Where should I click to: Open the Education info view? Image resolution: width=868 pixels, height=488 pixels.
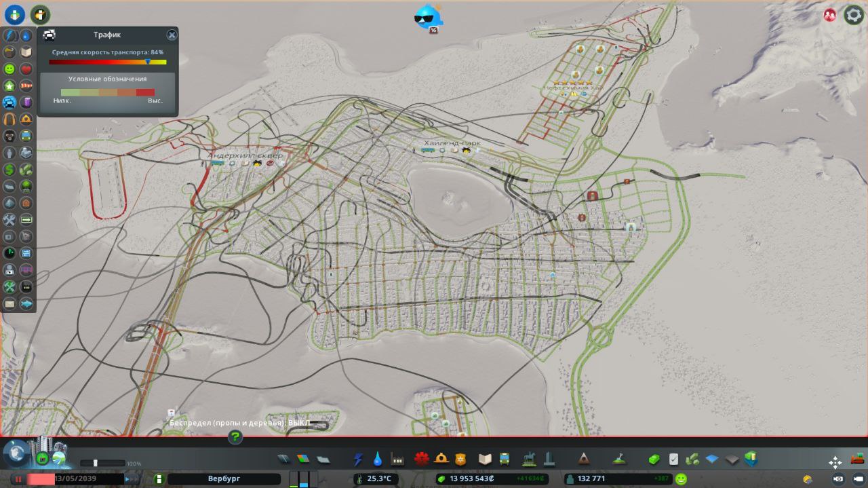coord(26,52)
